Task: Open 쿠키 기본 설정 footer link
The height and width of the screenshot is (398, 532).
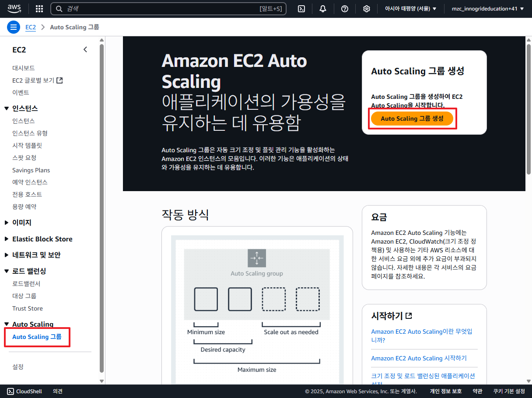Action: (509, 391)
